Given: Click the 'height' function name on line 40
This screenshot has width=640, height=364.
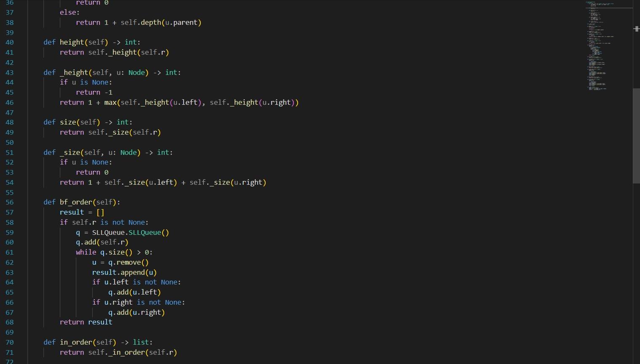Looking at the screenshot, I should [x=72, y=42].
